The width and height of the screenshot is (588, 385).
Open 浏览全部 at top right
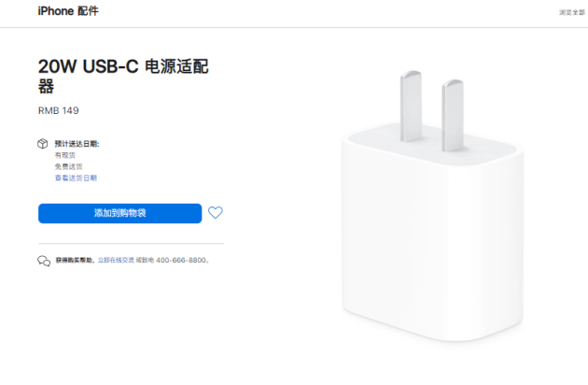tap(572, 12)
